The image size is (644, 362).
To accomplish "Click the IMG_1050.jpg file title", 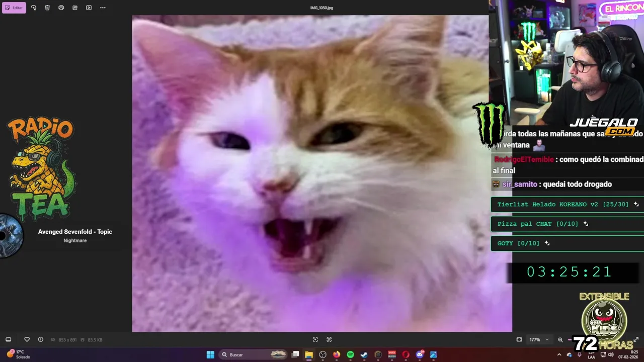I will point(322,8).
